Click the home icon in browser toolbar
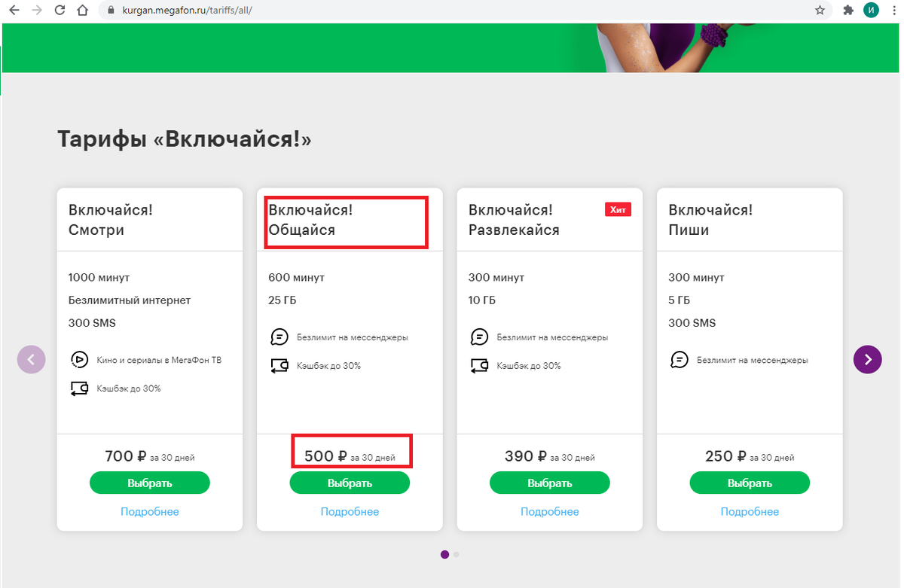904x588 pixels. [83, 11]
